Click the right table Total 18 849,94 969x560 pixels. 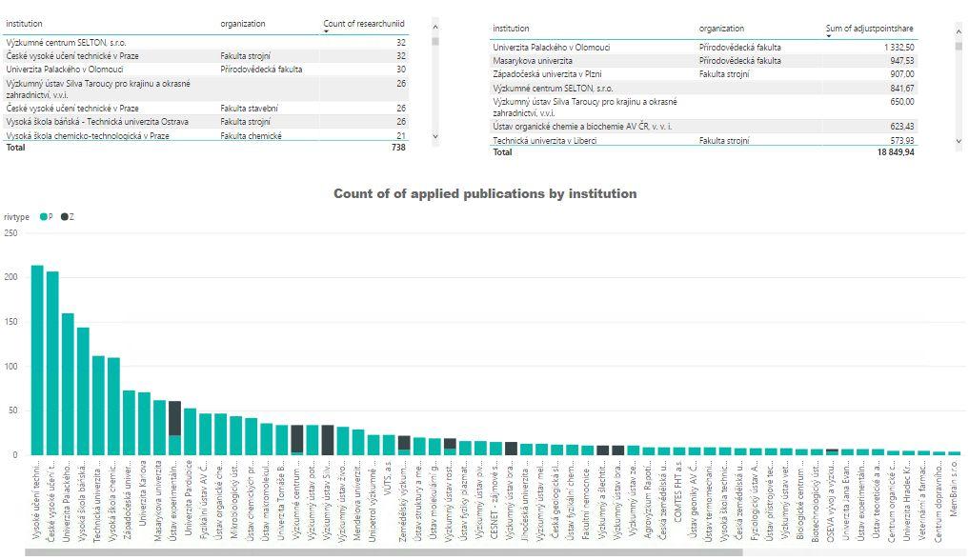pos(896,151)
